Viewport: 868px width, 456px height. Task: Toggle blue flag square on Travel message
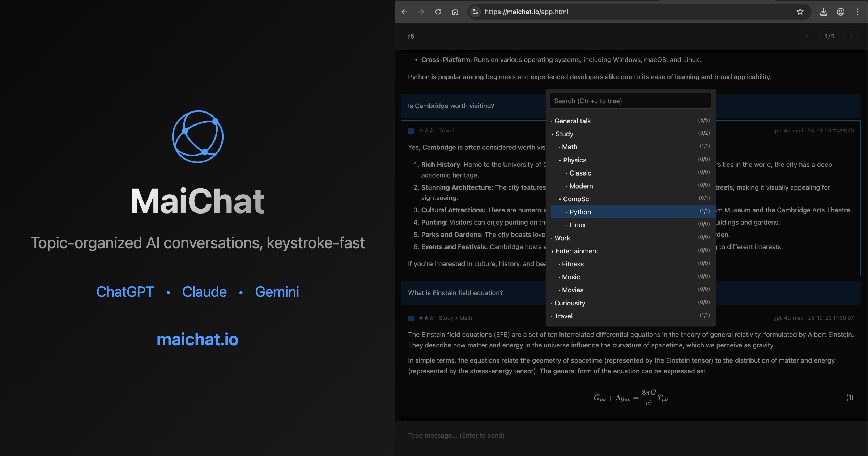point(411,131)
